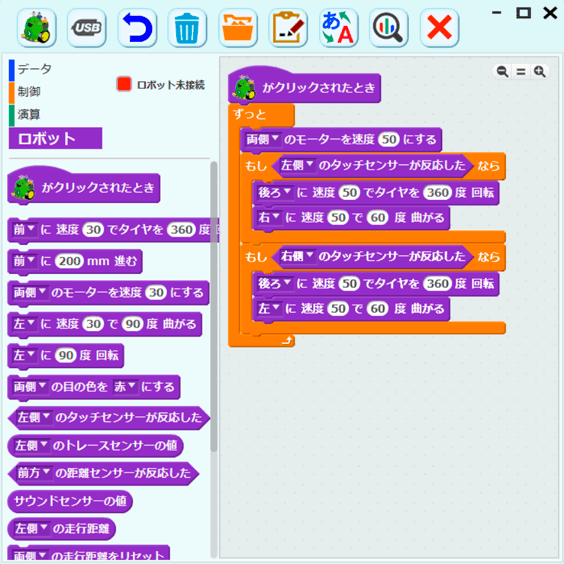Click speed 30 field in palette モーター block
564x564 pixels.
tap(156, 292)
